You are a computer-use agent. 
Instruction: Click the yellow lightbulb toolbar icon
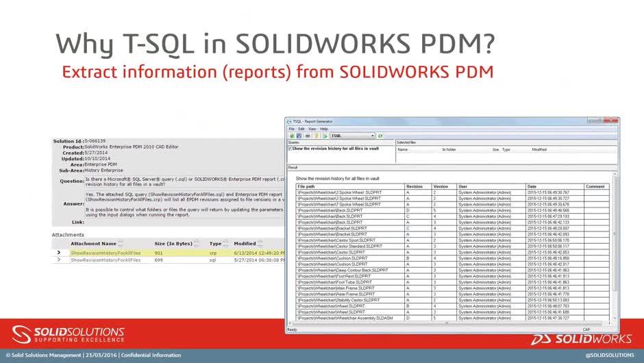coord(315,136)
